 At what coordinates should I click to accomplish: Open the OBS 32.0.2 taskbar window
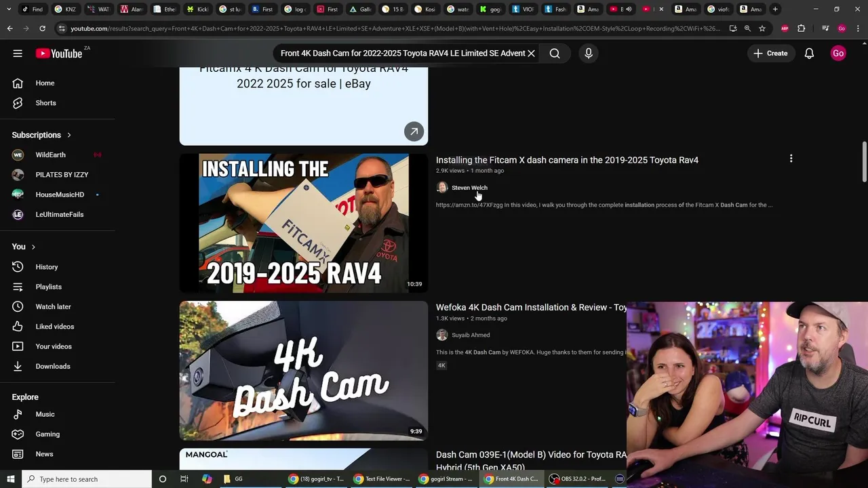click(577, 479)
